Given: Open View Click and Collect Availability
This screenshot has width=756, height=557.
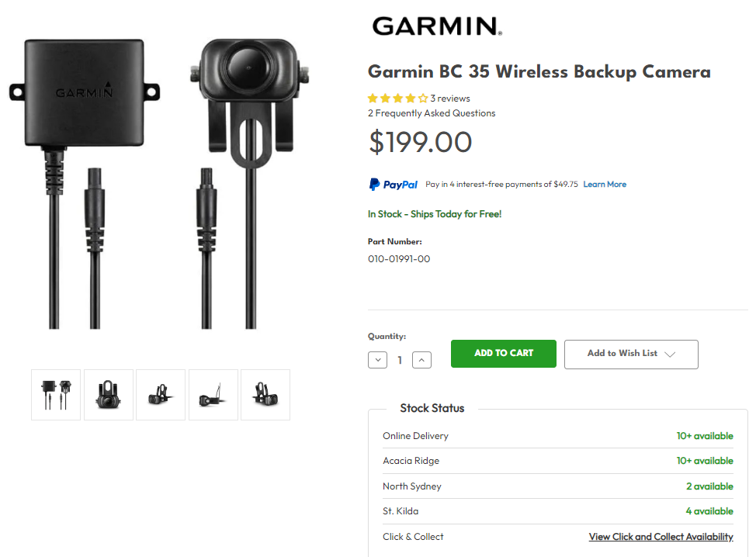Looking at the screenshot, I should 661,537.
